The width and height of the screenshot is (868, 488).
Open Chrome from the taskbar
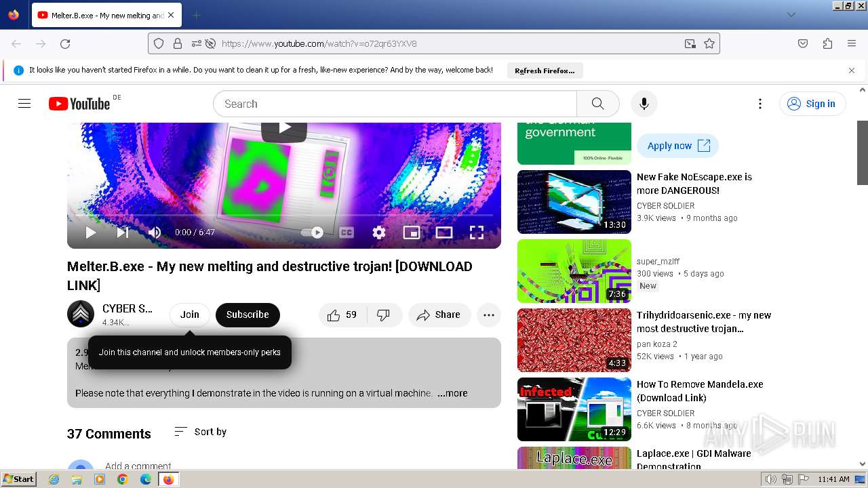(x=122, y=479)
